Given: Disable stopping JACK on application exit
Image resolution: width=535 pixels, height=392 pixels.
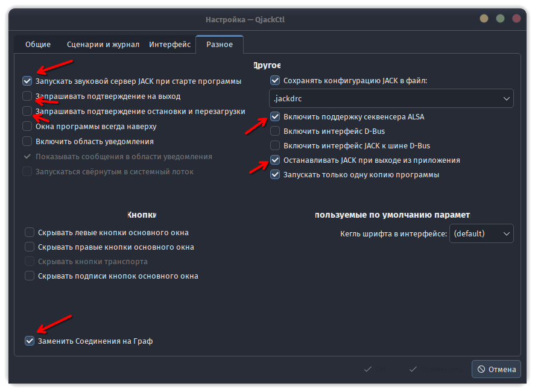Looking at the screenshot, I should click(275, 159).
